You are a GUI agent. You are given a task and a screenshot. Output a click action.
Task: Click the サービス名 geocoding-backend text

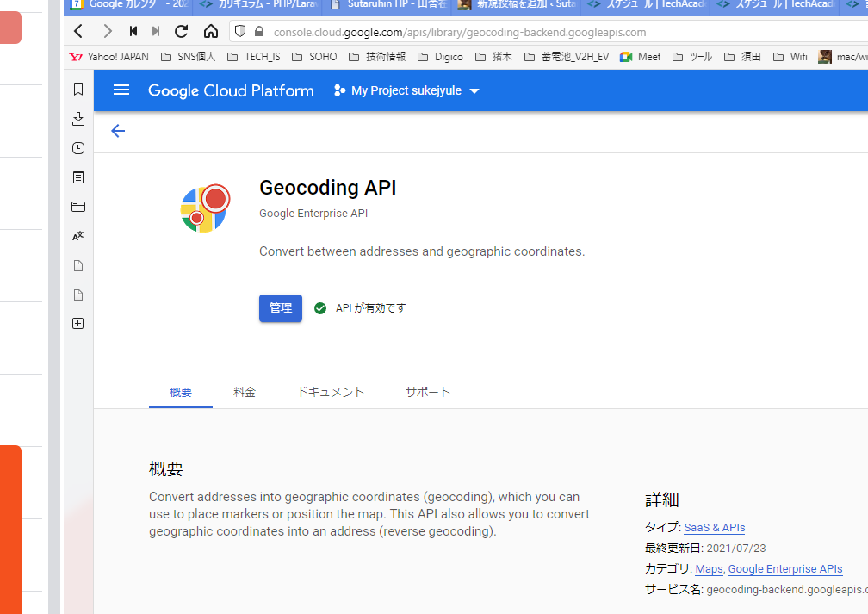point(756,590)
